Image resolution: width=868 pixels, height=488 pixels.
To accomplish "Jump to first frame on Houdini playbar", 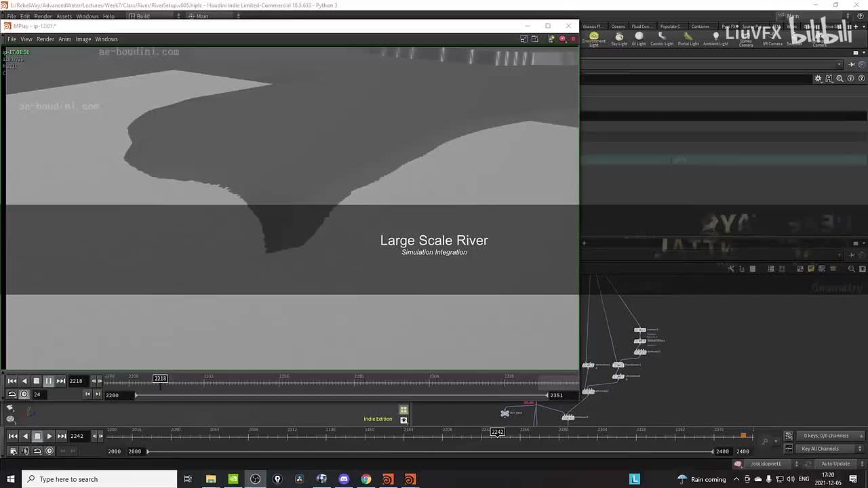I will 13,436.
